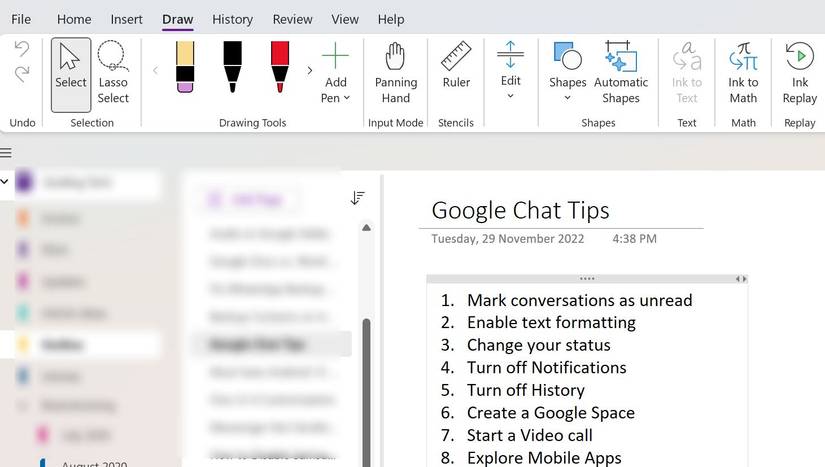Start Ink Replay

(799, 74)
